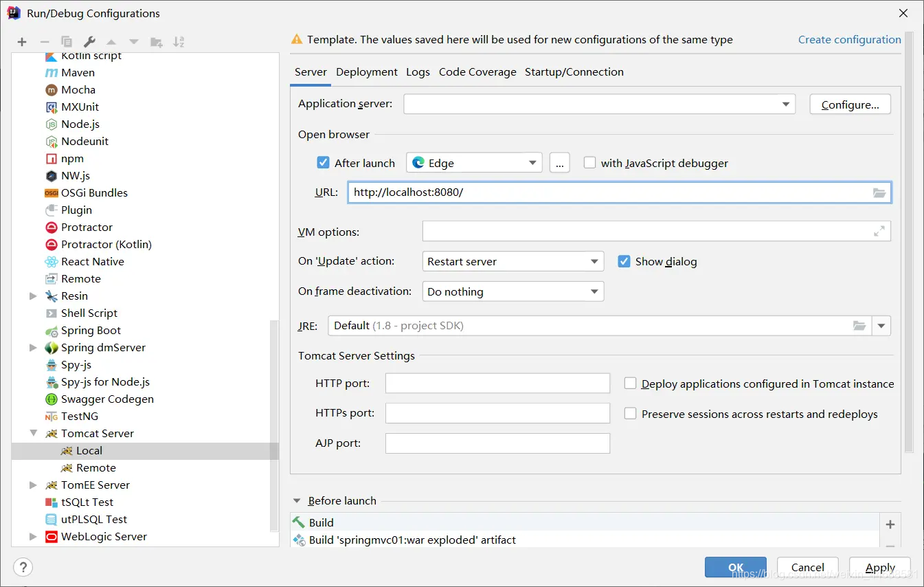Focus the HTTP port field
Viewport: 924px width, 587px height.
[x=497, y=383]
